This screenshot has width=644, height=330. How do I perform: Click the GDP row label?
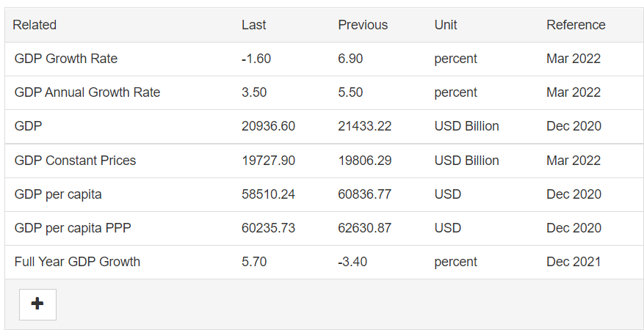pyautogui.click(x=28, y=126)
